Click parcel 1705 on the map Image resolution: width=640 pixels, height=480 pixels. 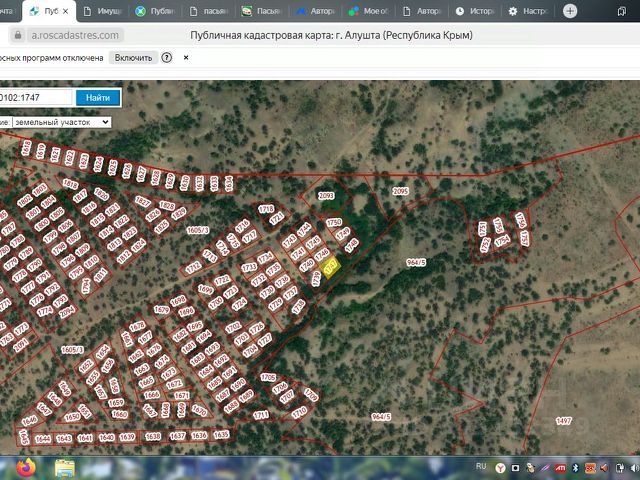click(x=268, y=377)
